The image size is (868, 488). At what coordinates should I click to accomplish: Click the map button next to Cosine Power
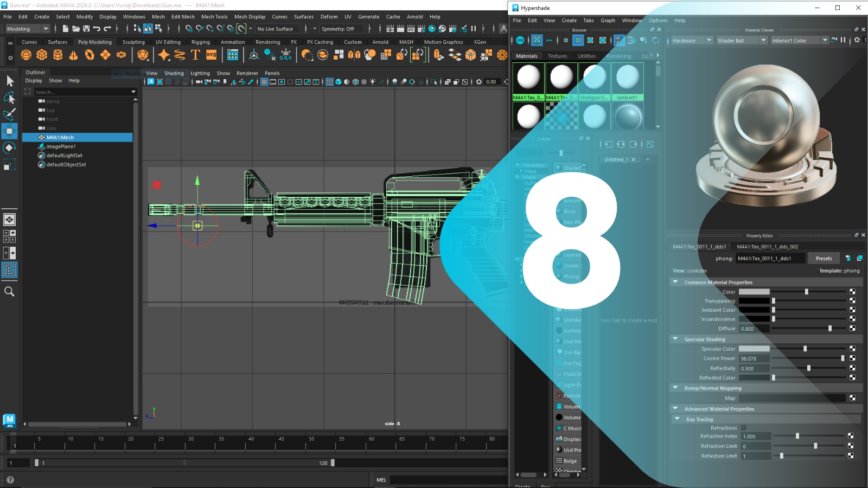coord(852,358)
